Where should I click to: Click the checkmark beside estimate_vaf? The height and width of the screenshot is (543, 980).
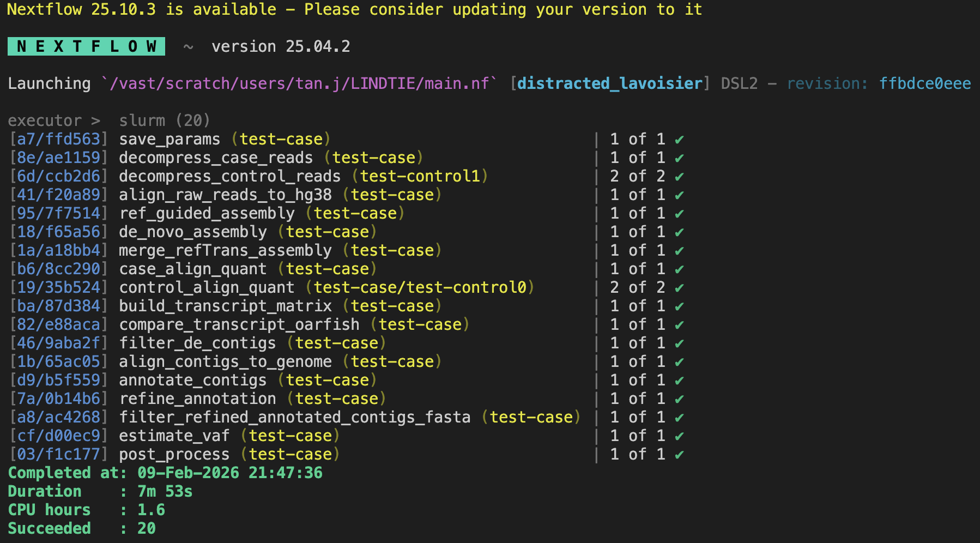pos(679,436)
